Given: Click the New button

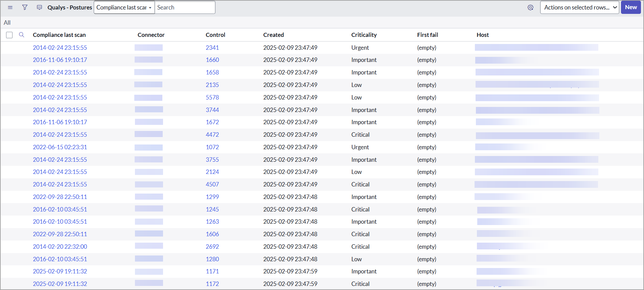Looking at the screenshot, I should (x=631, y=7).
